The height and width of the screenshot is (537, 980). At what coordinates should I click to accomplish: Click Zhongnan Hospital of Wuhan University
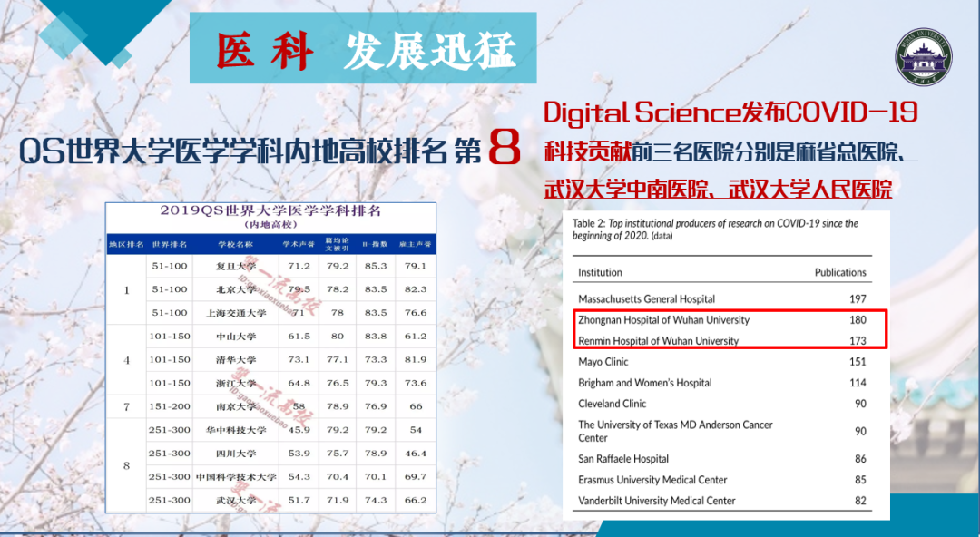pos(663,320)
